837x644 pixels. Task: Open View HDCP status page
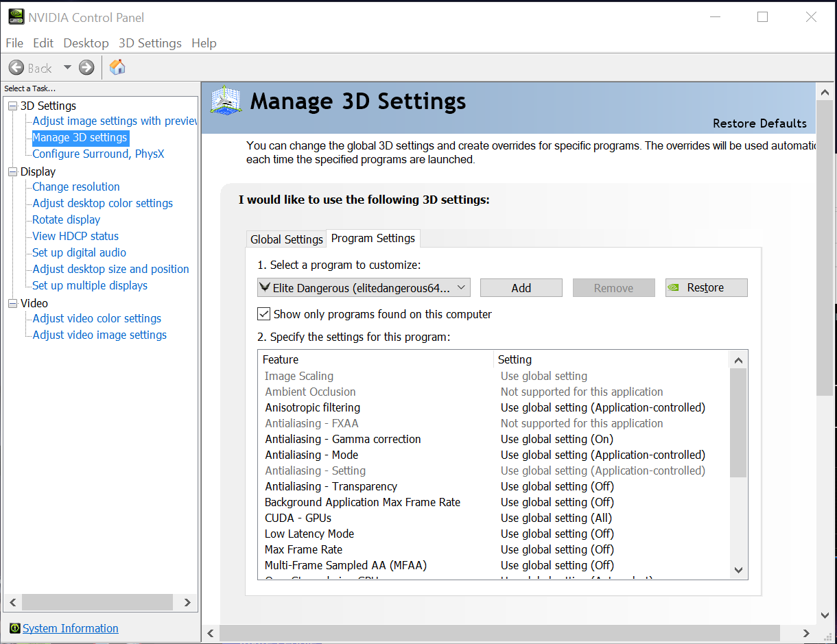click(75, 236)
